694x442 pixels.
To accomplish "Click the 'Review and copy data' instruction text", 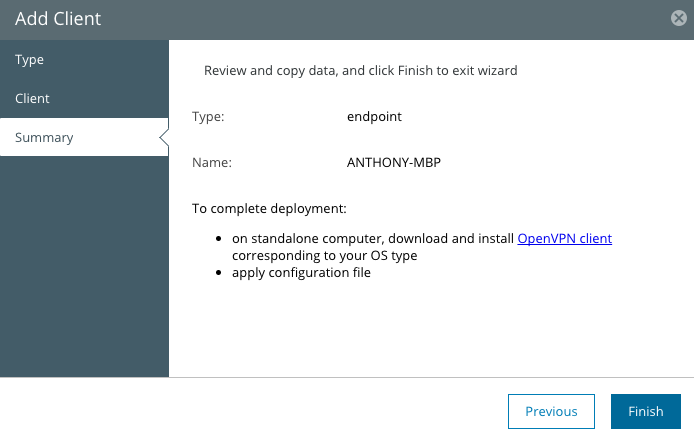I will (x=360, y=71).
